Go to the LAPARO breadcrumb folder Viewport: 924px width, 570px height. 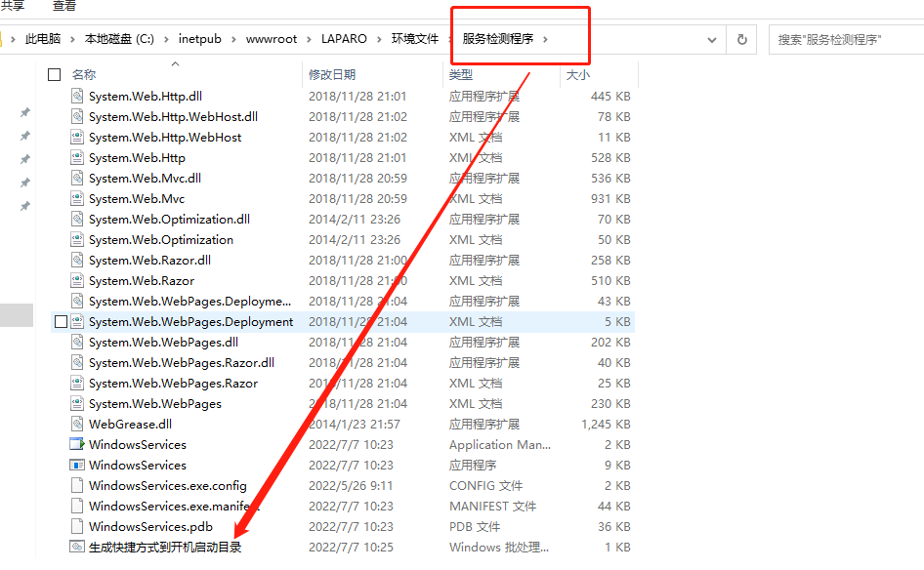[x=344, y=39]
